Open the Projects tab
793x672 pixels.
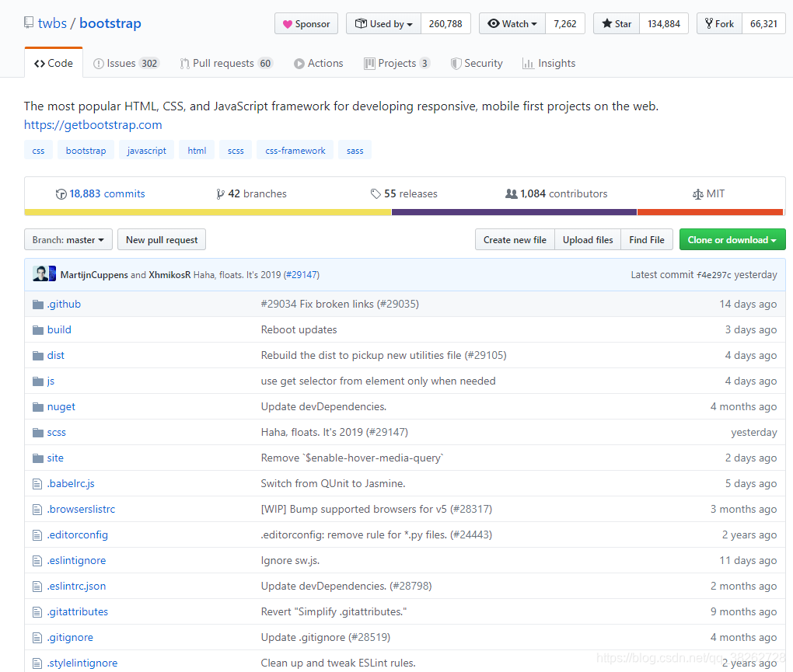coord(397,63)
